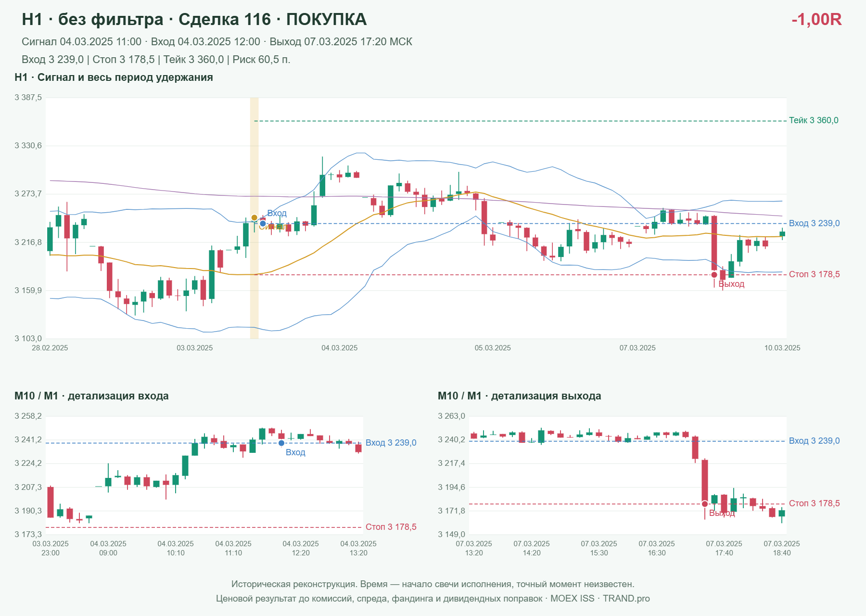This screenshot has height=616, width=866.
Task: Click the 3 173,3 axis label on entry chart
Action: [28, 535]
